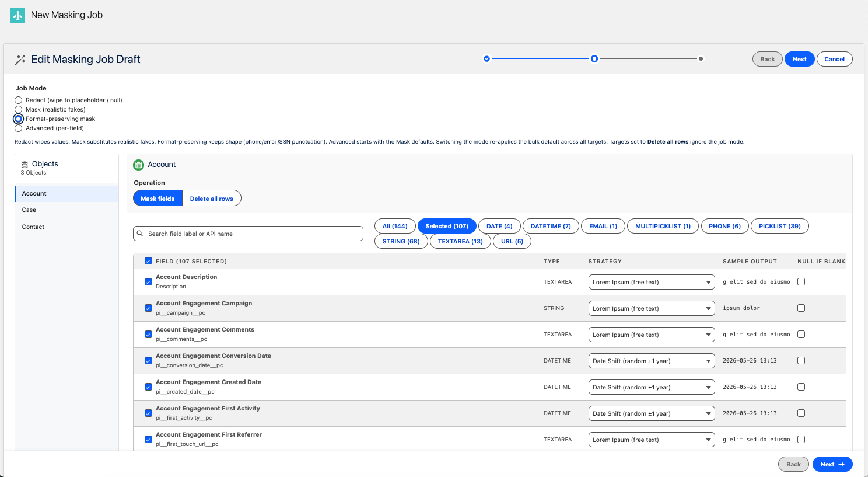Viewport: 868px width, 477px height.
Task: Open strategy dropdown for Engagement First Activity
Action: [652, 413]
